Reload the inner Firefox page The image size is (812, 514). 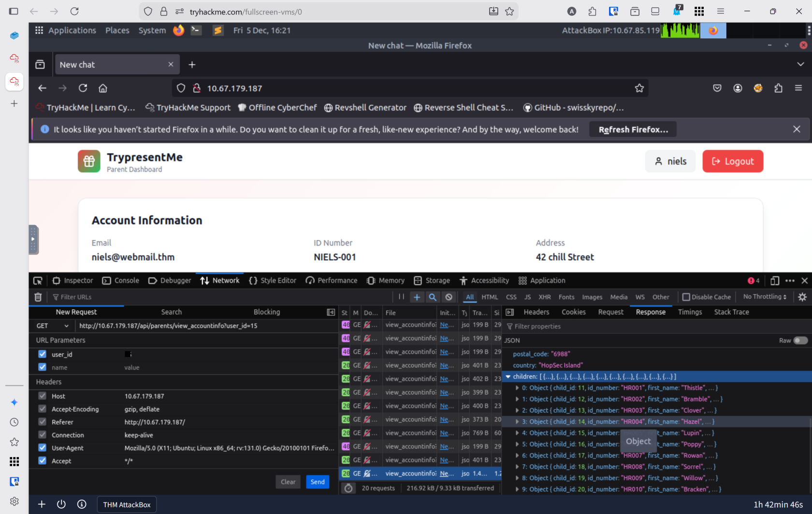click(x=83, y=88)
